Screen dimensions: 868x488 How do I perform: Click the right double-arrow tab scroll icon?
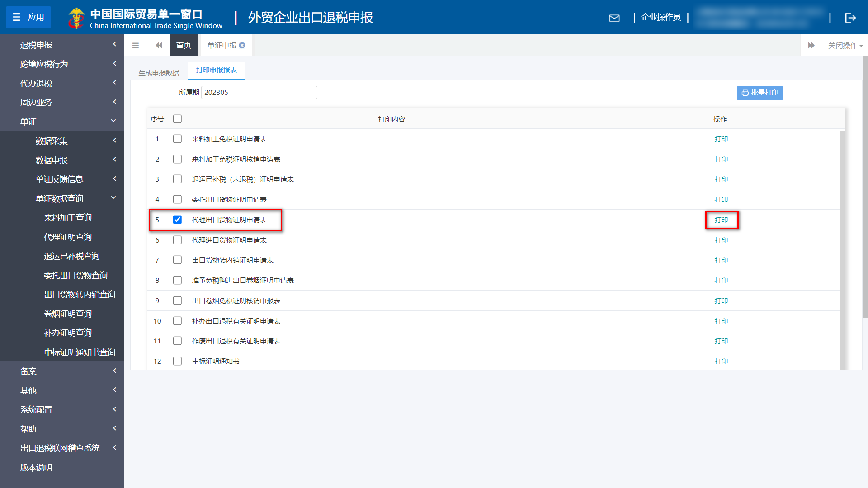coord(811,45)
